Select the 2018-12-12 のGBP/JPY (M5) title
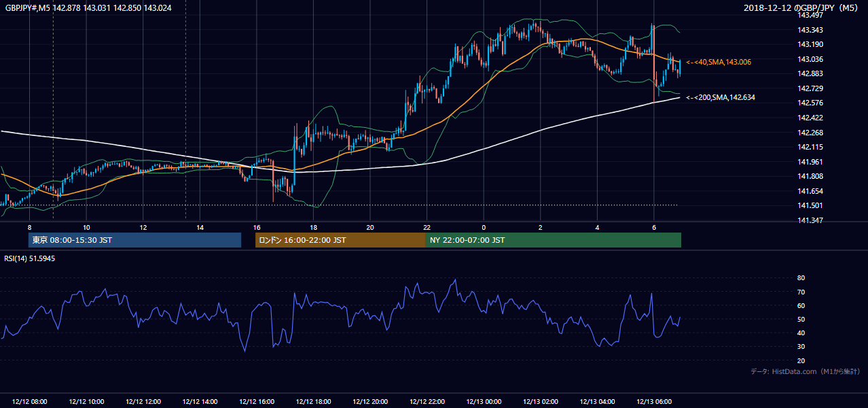This screenshot has width=868, height=408. 801,7
